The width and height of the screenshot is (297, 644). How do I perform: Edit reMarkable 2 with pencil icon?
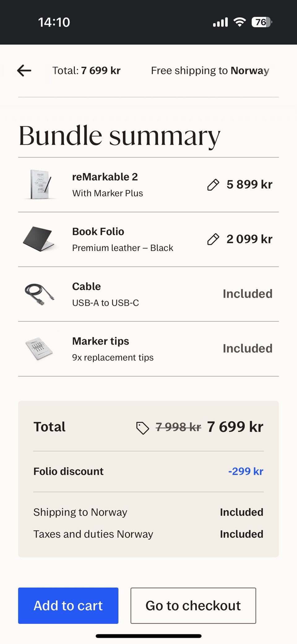[213, 185]
